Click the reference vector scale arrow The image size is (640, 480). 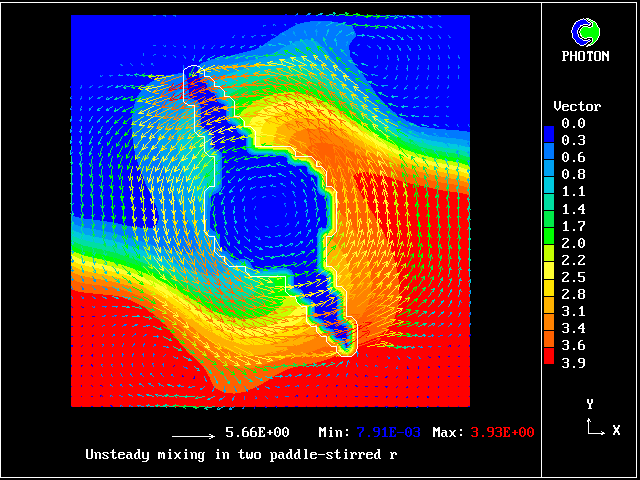coord(194,437)
